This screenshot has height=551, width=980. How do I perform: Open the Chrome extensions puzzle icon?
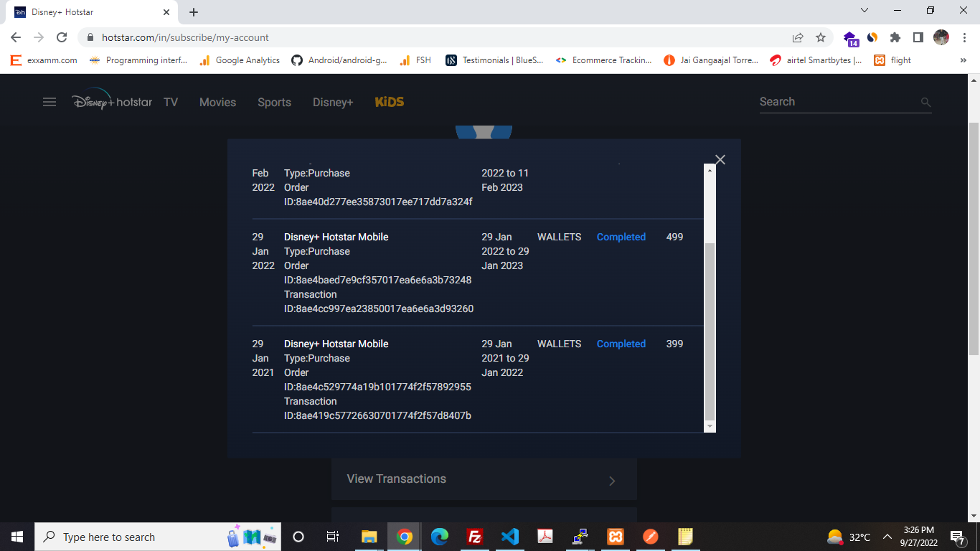[895, 37]
